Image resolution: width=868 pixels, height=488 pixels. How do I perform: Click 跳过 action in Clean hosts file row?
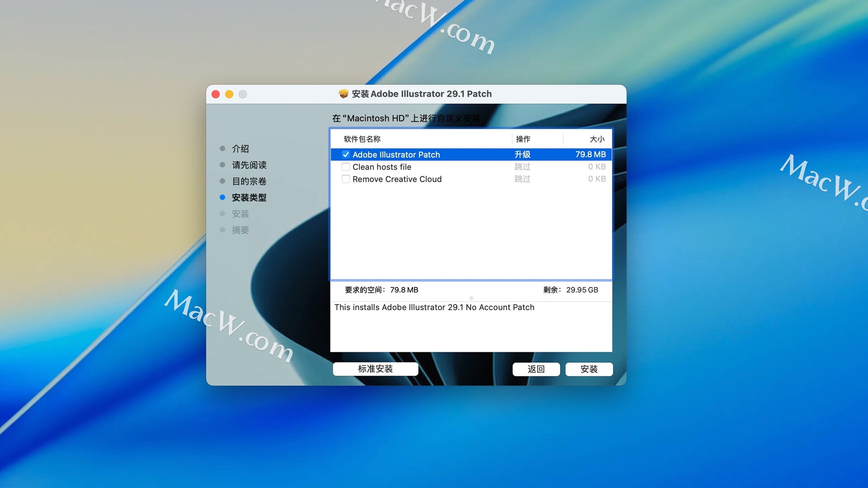[523, 167]
